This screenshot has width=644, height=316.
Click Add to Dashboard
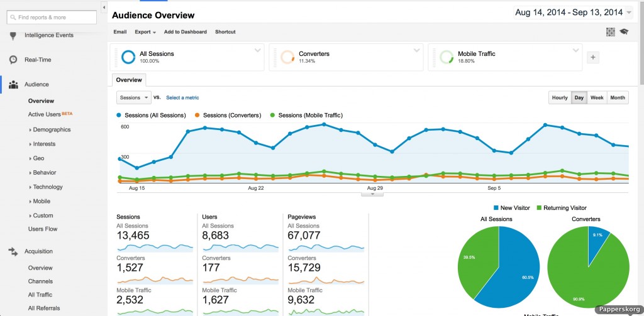pos(186,32)
